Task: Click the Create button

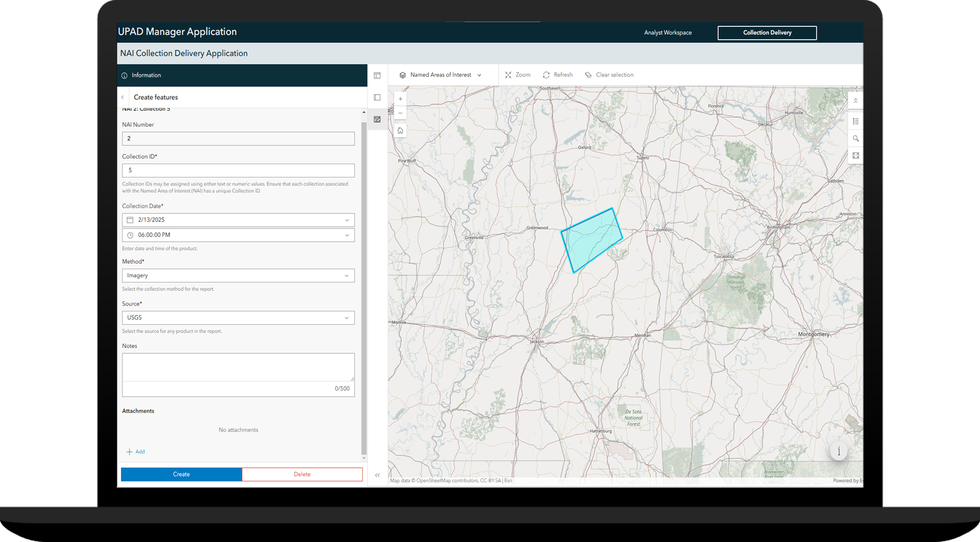Action: pos(181,474)
